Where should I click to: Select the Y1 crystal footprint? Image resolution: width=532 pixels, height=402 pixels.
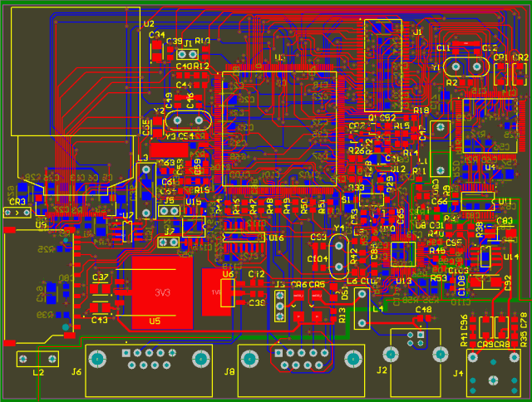(x=465, y=66)
